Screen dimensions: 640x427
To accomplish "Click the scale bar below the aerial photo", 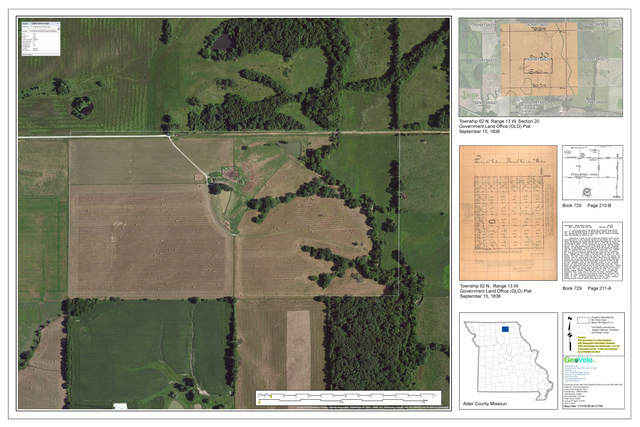I will tap(345, 399).
